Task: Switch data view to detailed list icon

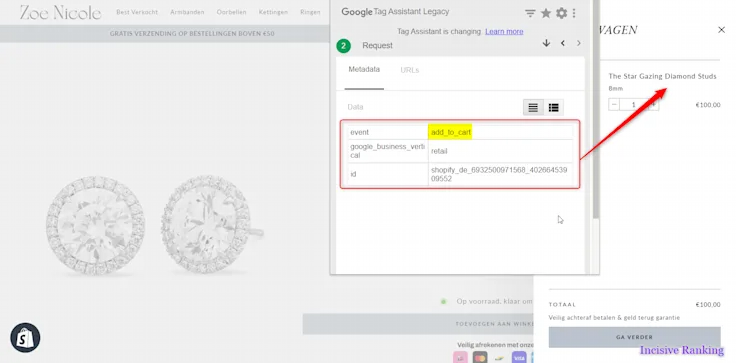Action: point(553,108)
